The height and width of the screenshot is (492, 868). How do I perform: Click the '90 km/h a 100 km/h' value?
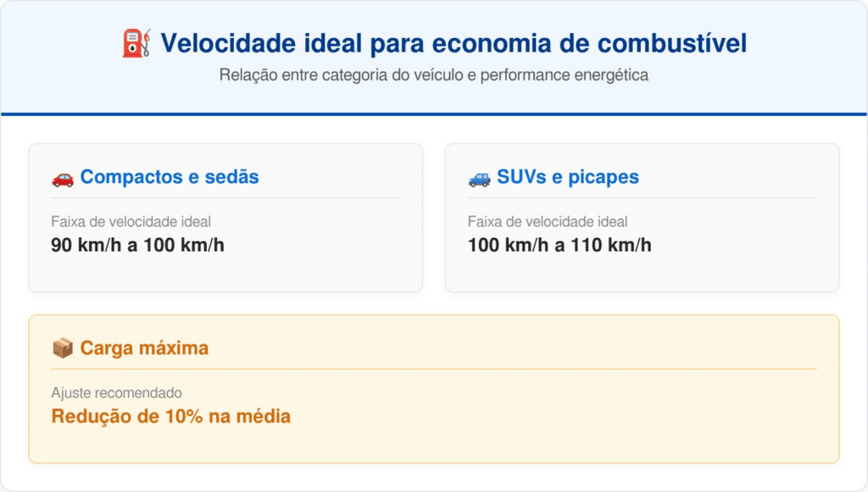click(x=137, y=246)
